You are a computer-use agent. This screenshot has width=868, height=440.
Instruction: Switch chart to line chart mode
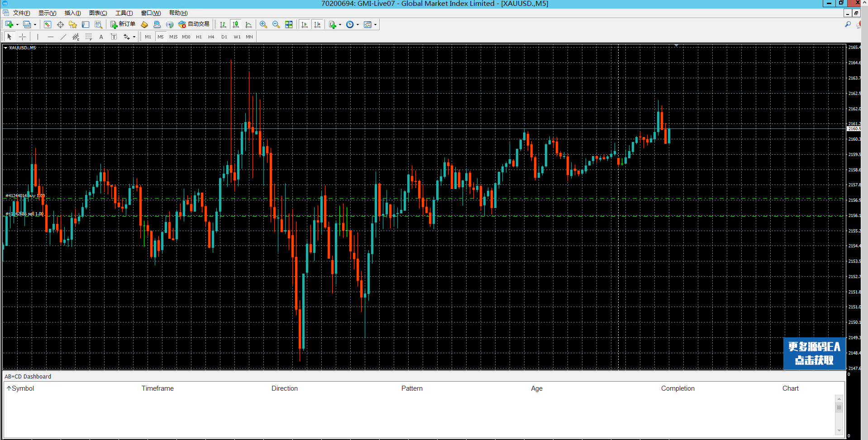(248, 24)
